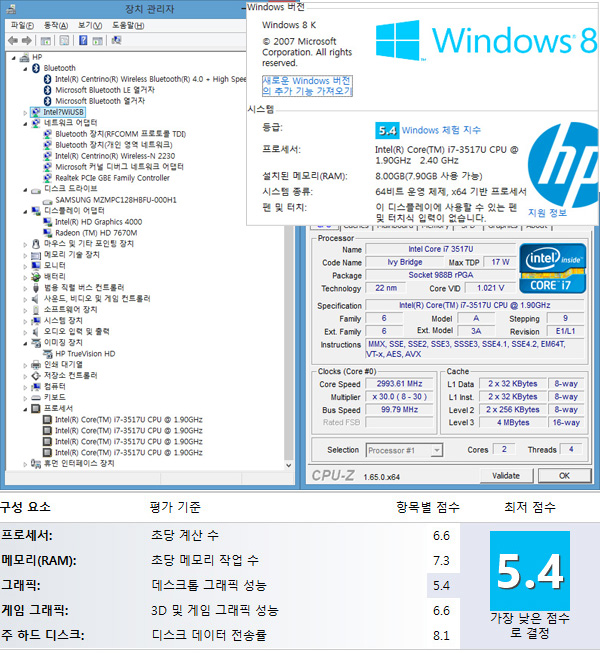Image resolution: width=600 pixels, height=653 pixels.
Task: Click the Validate button in CPU-Z
Action: coord(506,476)
